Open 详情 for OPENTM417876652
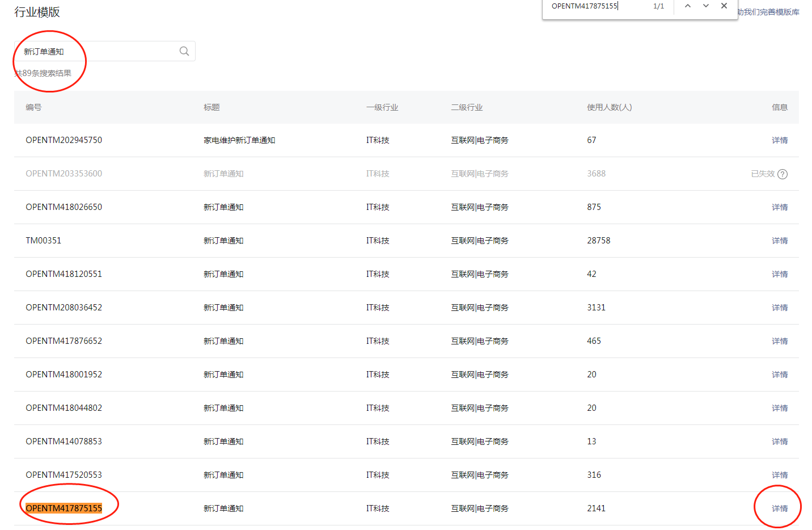 (x=779, y=341)
